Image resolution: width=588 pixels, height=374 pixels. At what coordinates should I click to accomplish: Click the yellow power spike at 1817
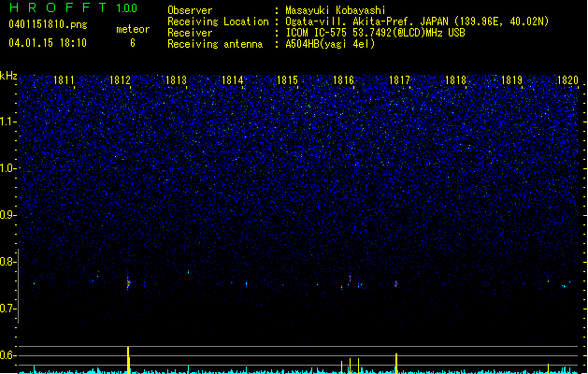tap(396, 363)
